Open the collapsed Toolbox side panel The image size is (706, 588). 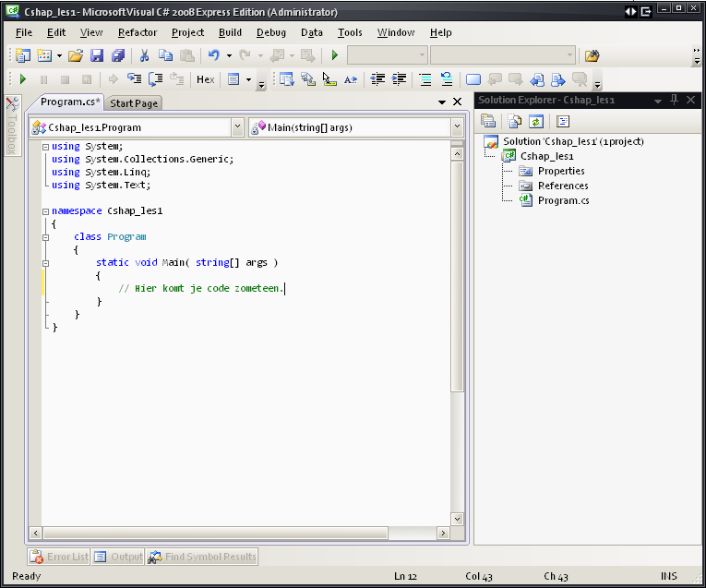12,126
